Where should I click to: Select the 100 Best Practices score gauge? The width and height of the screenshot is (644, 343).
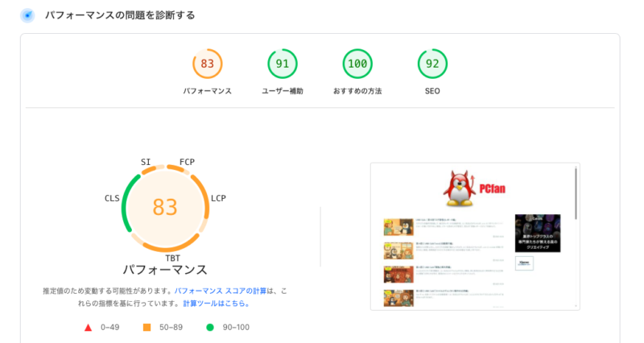tap(357, 64)
